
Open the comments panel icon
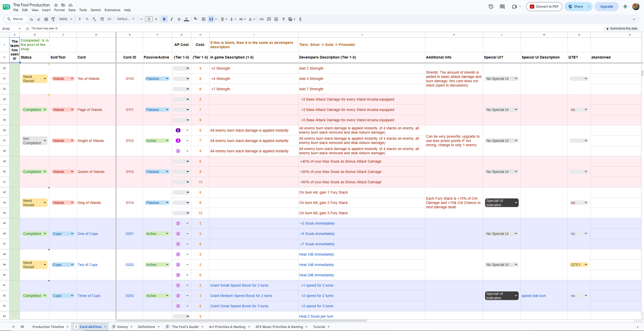click(502, 6)
